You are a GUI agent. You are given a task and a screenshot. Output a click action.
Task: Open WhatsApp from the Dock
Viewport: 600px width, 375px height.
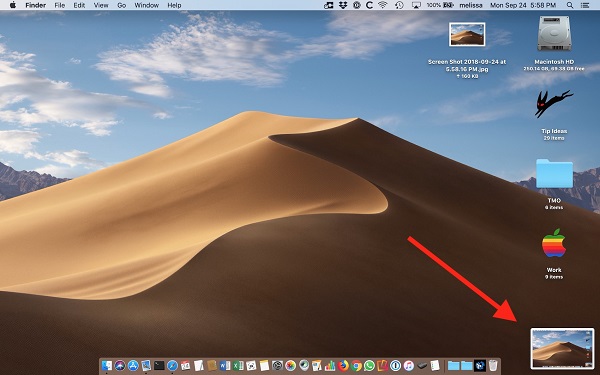(x=369, y=366)
